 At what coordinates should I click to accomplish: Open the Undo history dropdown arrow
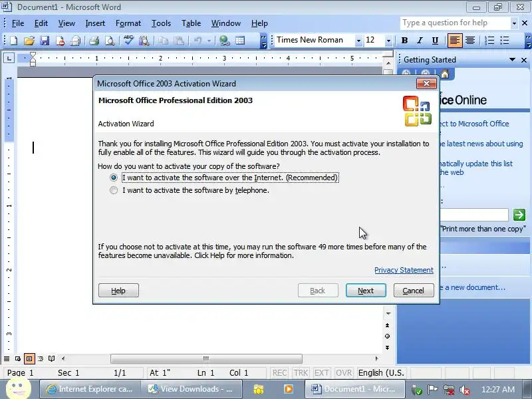(x=209, y=41)
